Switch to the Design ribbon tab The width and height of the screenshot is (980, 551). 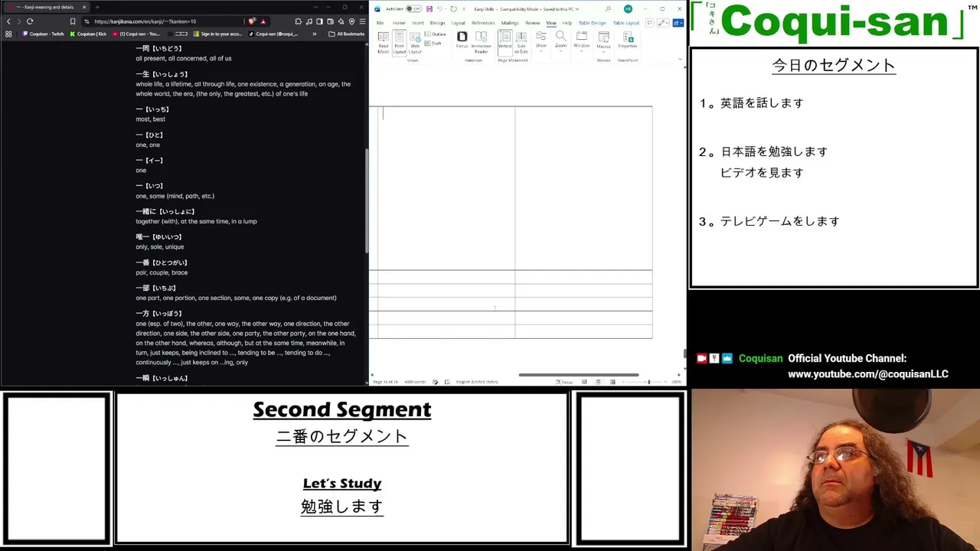click(437, 23)
